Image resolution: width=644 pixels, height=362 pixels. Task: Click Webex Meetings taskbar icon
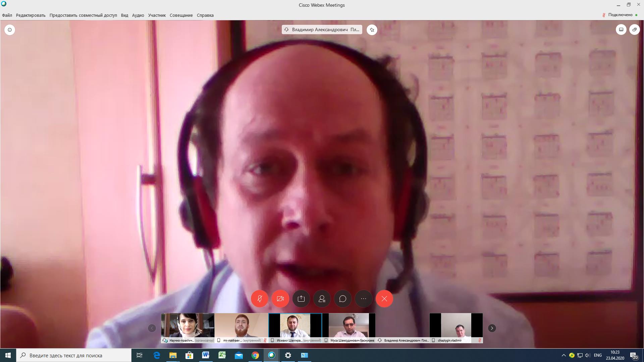[272, 355]
